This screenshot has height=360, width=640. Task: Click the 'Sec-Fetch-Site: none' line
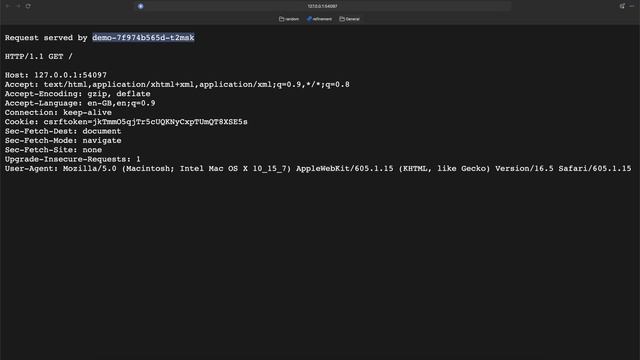coord(53,150)
